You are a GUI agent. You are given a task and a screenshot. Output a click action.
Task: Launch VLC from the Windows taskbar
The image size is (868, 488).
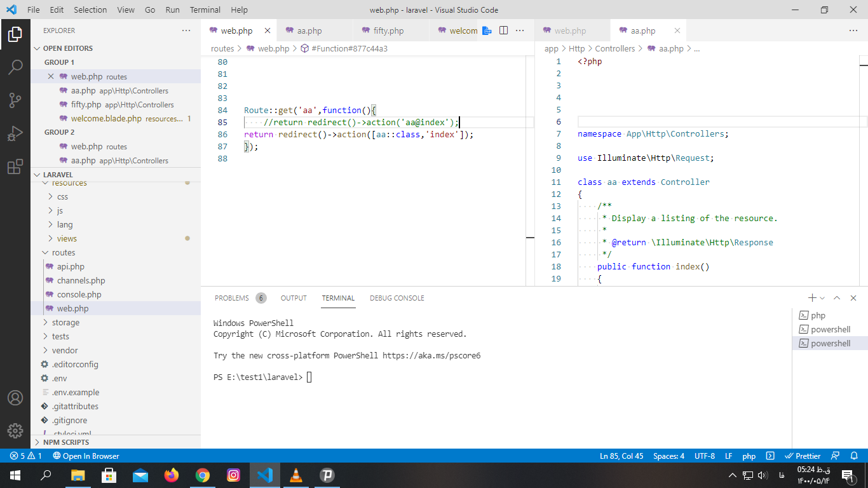point(295,475)
